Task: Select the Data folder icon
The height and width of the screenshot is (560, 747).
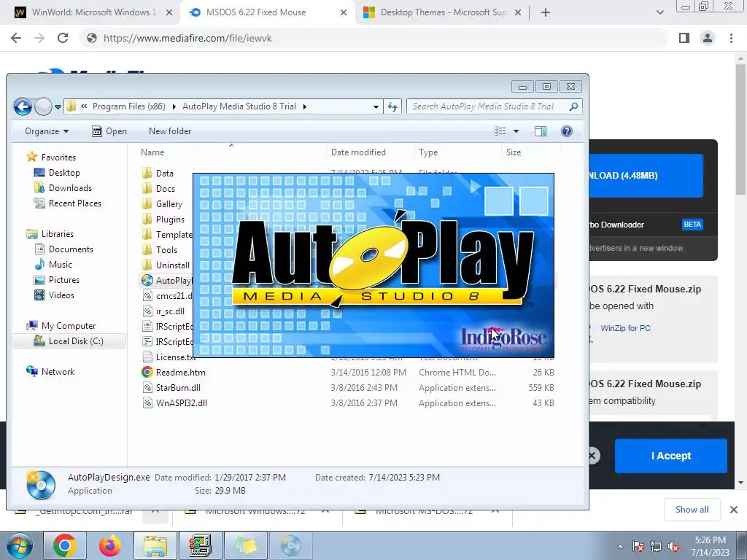Action: point(147,173)
